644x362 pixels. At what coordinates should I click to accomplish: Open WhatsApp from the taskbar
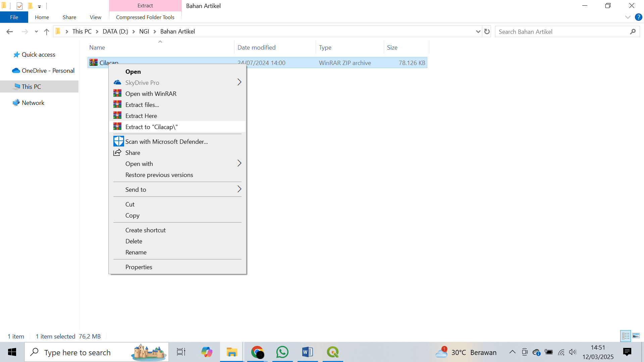pos(282,352)
